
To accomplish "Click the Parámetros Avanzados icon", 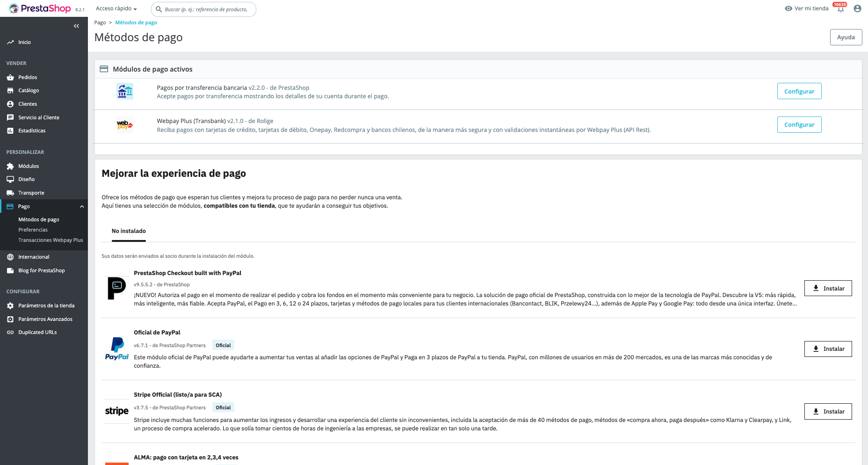I will click(10, 319).
